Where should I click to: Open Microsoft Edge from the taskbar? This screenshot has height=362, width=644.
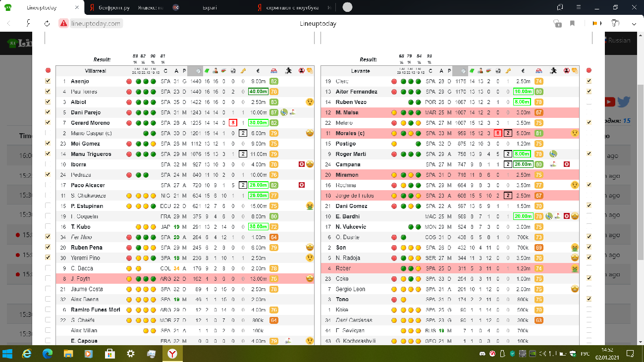(x=48, y=354)
